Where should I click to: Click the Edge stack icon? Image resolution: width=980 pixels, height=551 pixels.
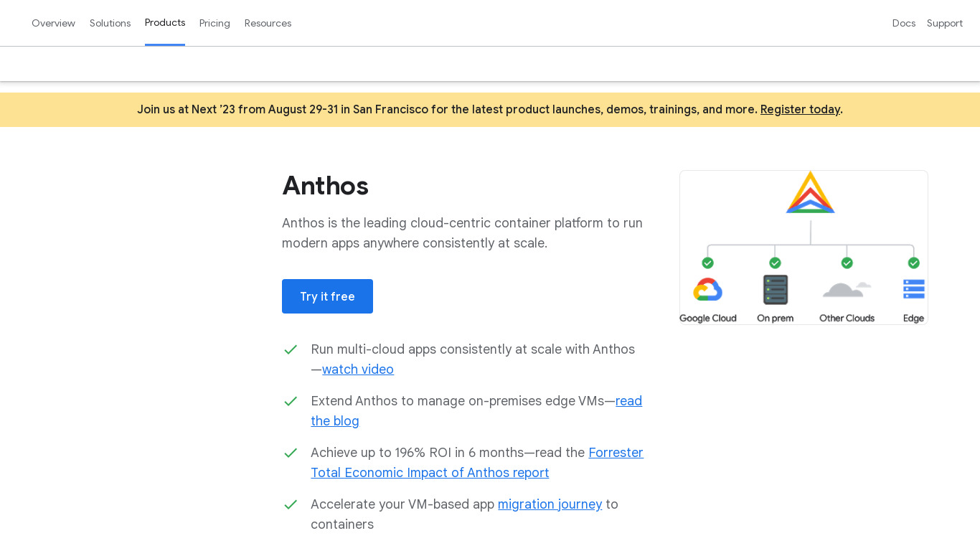point(913,289)
